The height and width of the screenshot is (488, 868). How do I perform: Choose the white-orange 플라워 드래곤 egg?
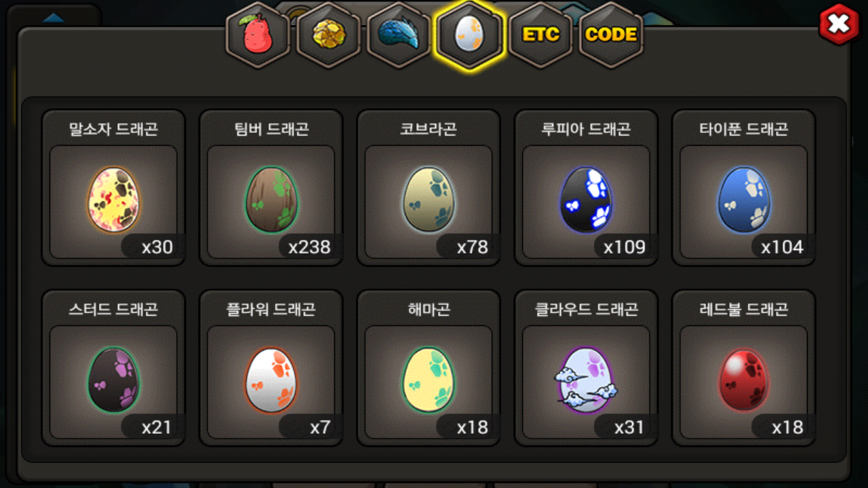271,380
